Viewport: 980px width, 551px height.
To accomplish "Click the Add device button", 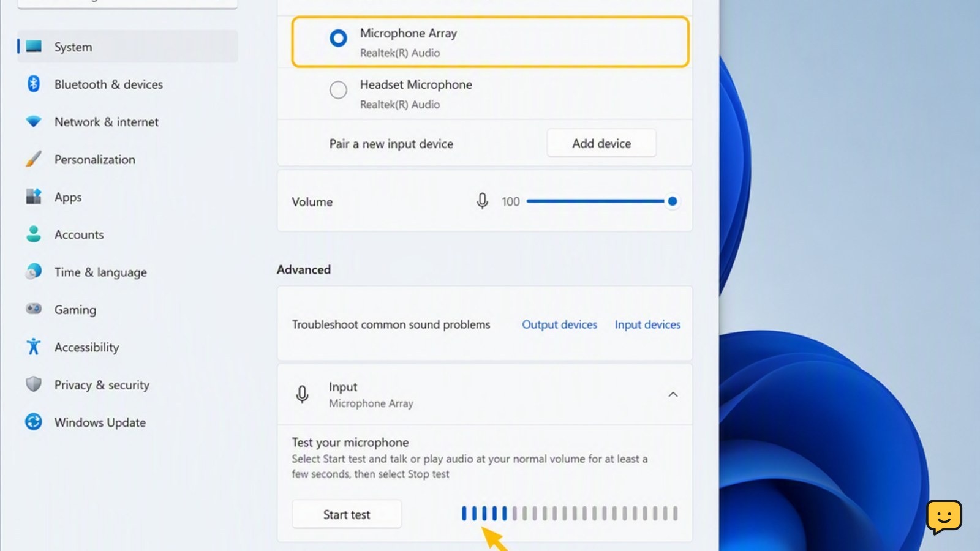I will pos(601,143).
